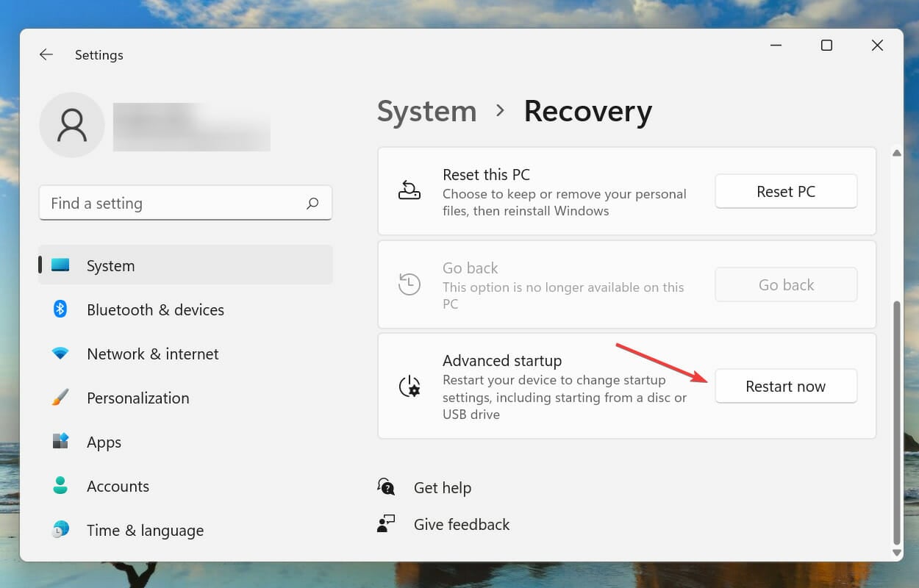Open Personalization settings
The width and height of the screenshot is (919, 588).
[185, 398]
